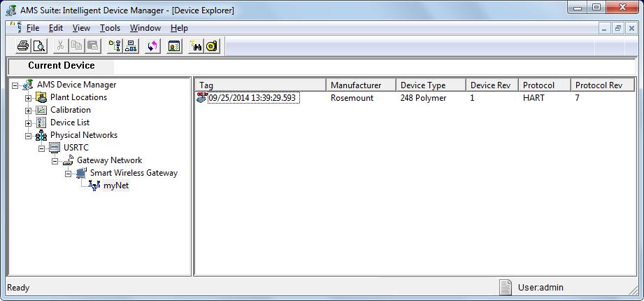Restore the inner Device Explorer window
The width and height of the screenshot is (644, 301).
[617, 29]
